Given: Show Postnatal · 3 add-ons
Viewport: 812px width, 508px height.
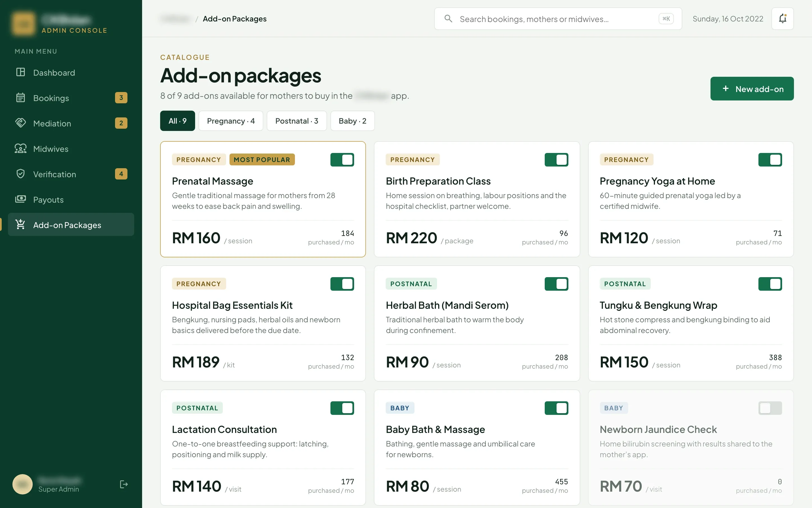Looking at the screenshot, I should [297, 121].
